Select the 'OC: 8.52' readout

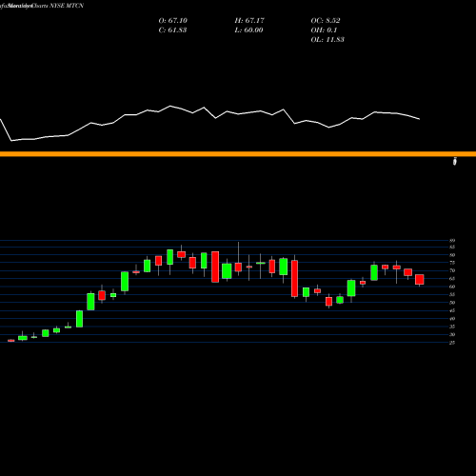click(326, 20)
